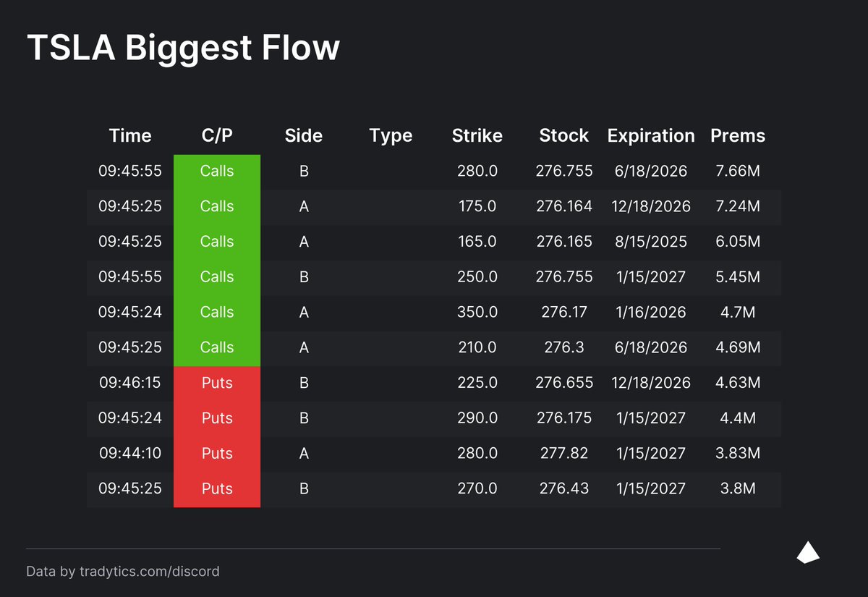Click the 4.69M premium value

738,348
